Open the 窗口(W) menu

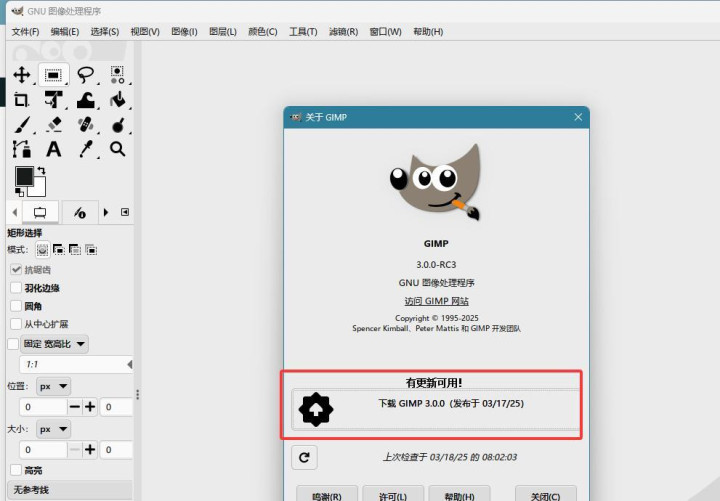pyautogui.click(x=385, y=32)
